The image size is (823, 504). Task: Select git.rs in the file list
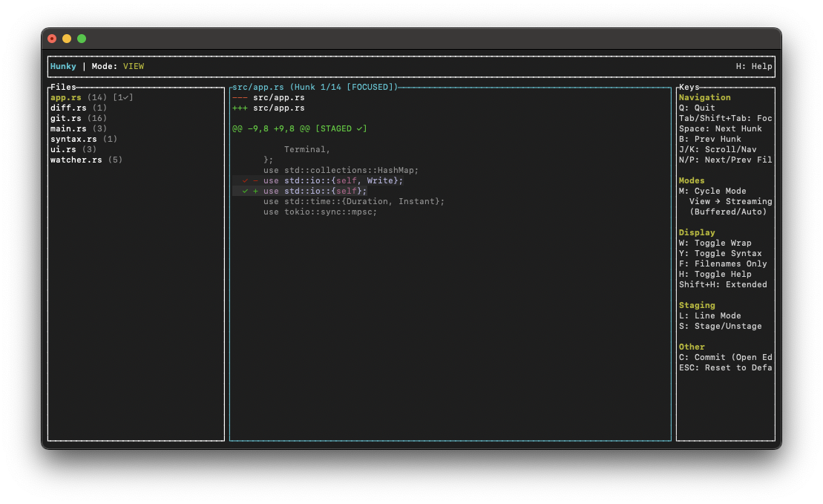(x=66, y=118)
